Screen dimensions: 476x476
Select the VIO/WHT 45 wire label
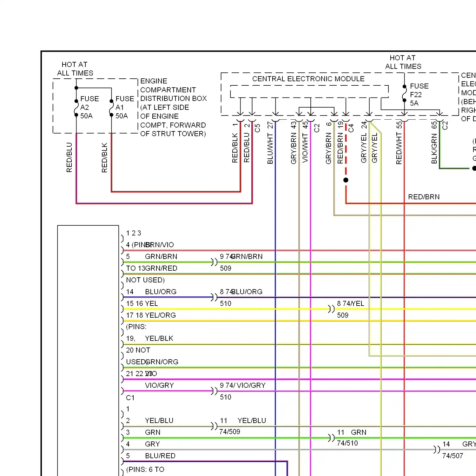(305, 142)
